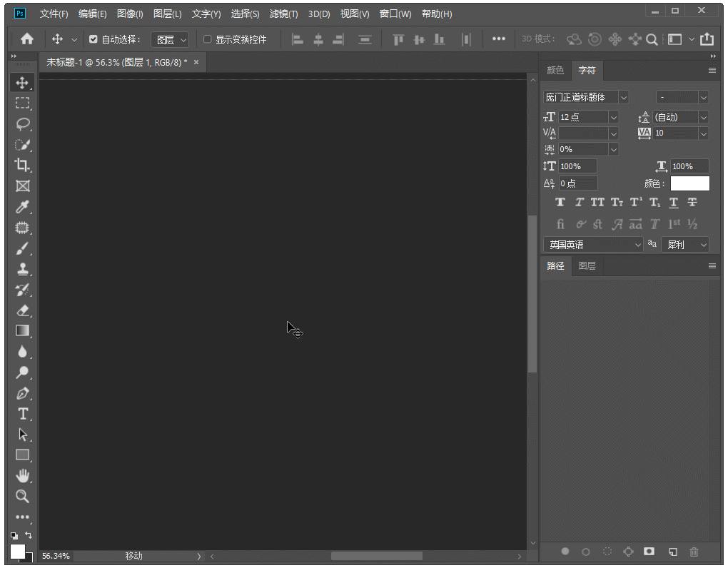Toggle Small Caps text style
Image resolution: width=728 pixels, height=573 pixels.
[x=617, y=202]
